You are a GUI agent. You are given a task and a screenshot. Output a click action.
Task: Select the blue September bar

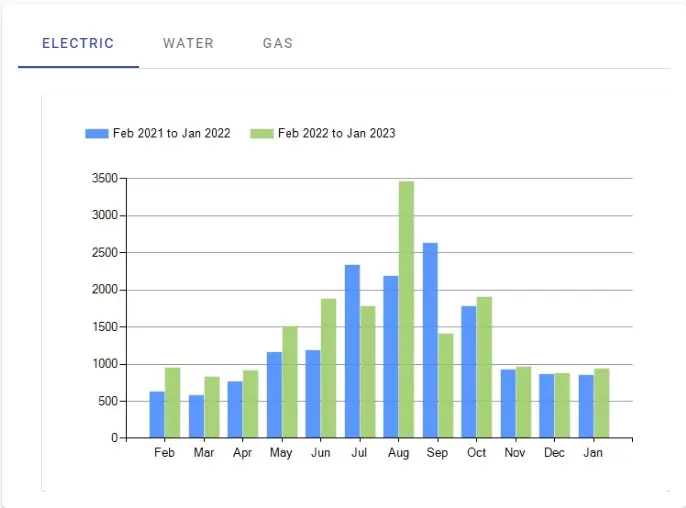point(430,340)
